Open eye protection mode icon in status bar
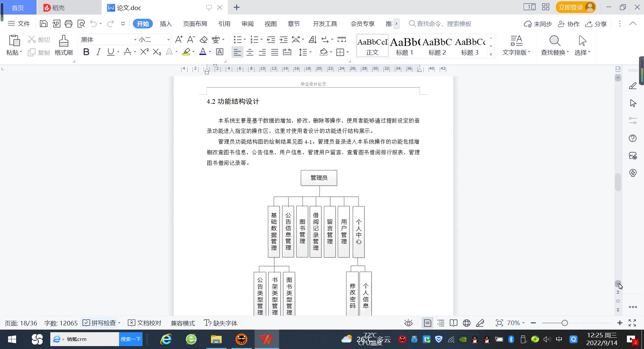Screen dimensions: 644x349 [x=408, y=323]
